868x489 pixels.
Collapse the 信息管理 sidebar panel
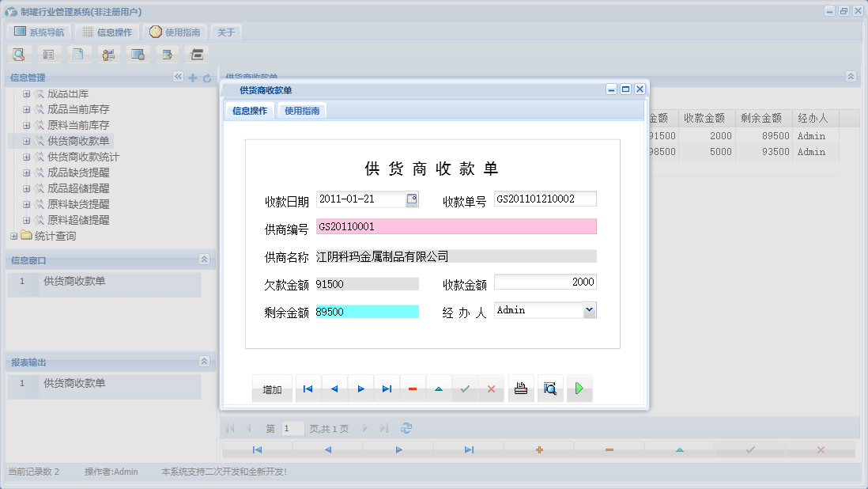pyautogui.click(x=177, y=77)
